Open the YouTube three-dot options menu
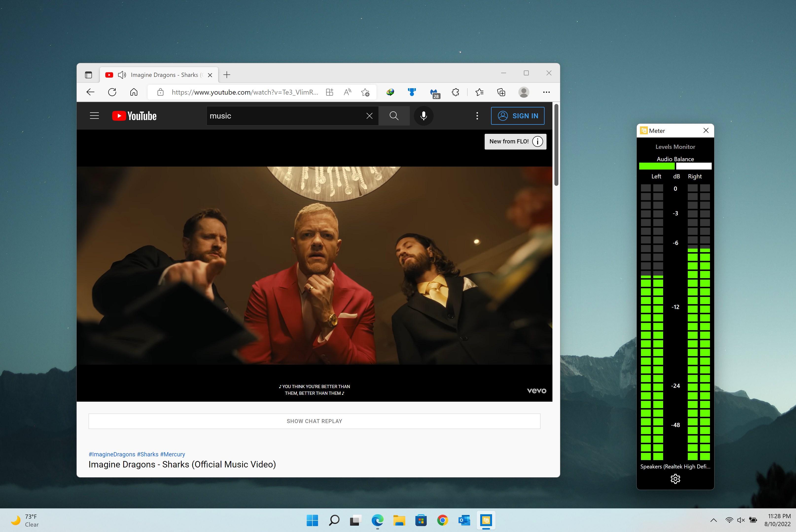Image resolution: width=796 pixels, height=532 pixels. click(477, 116)
